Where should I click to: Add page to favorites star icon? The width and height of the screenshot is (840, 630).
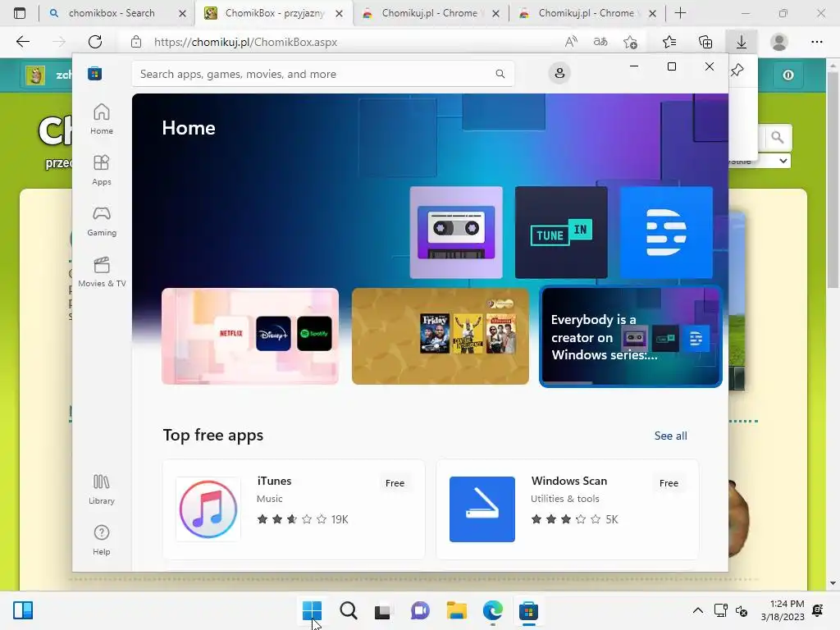coord(631,42)
